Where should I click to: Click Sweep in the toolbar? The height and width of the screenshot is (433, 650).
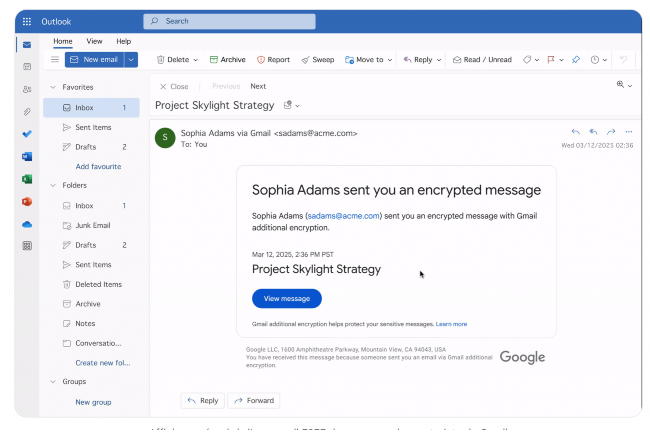[318, 60]
